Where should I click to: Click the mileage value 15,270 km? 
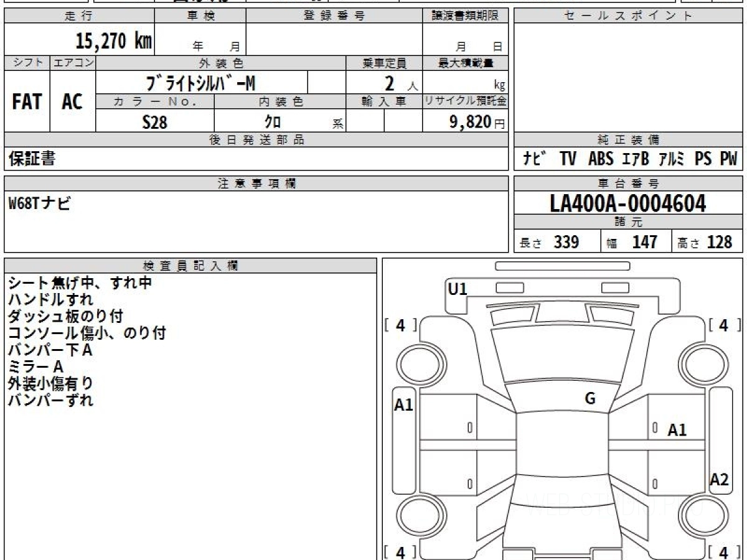point(114,41)
